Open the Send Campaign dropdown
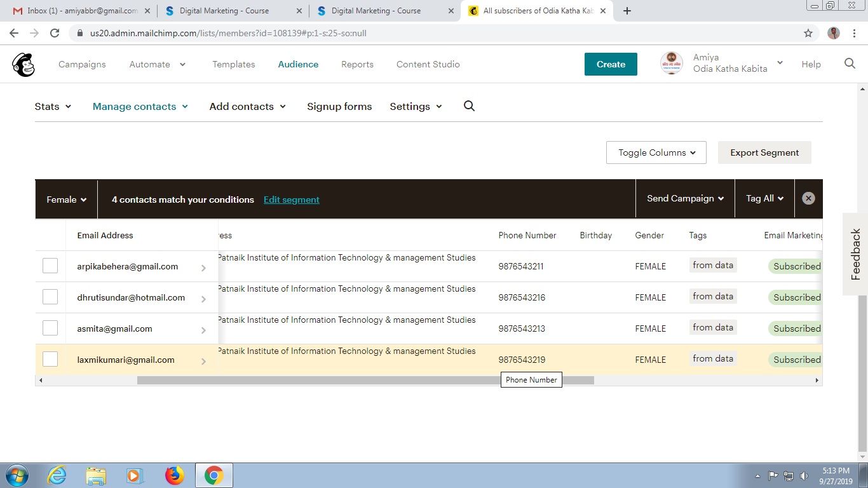Image resolution: width=868 pixels, height=488 pixels. click(x=685, y=199)
